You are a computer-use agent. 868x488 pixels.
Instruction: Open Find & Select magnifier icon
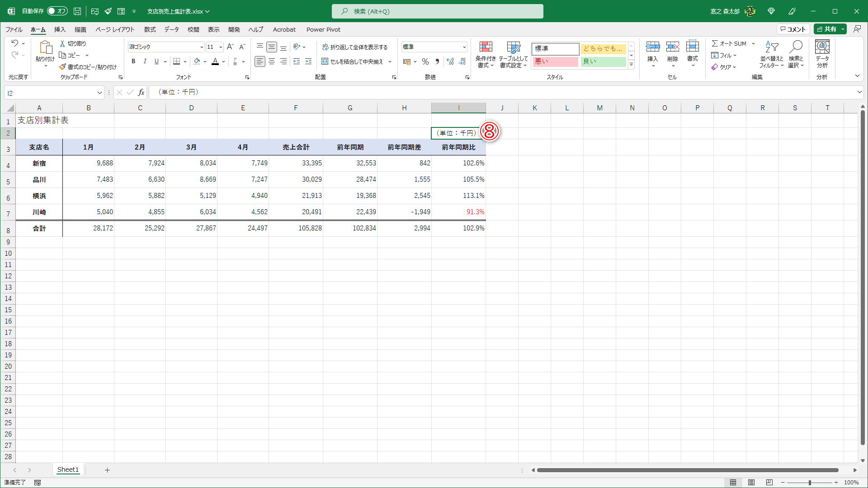[796, 47]
